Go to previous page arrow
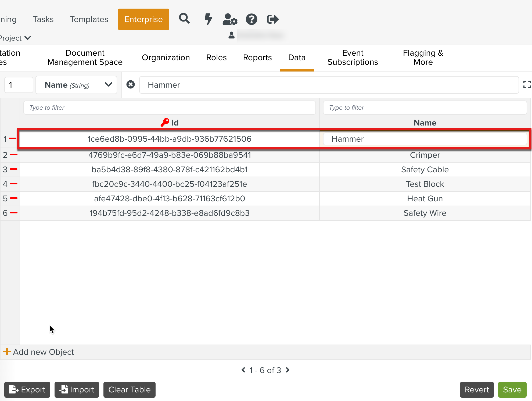This screenshot has height=401, width=532. tap(243, 370)
